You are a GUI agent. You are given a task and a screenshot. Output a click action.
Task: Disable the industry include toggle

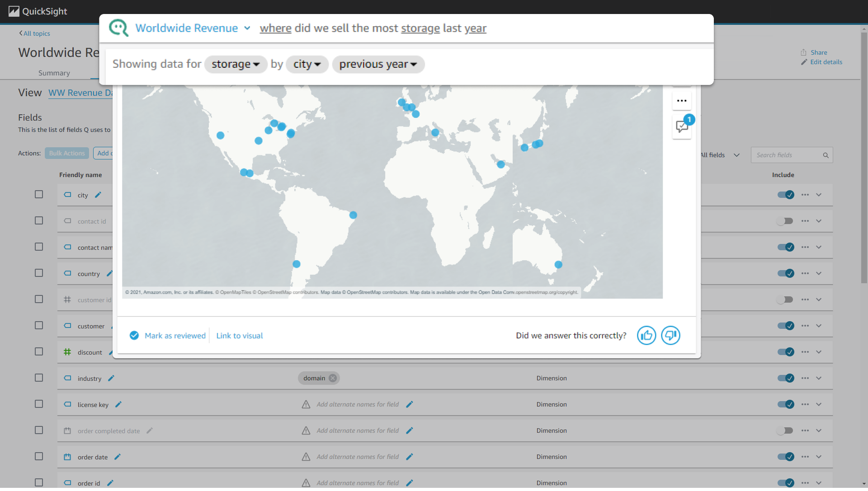(x=786, y=379)
